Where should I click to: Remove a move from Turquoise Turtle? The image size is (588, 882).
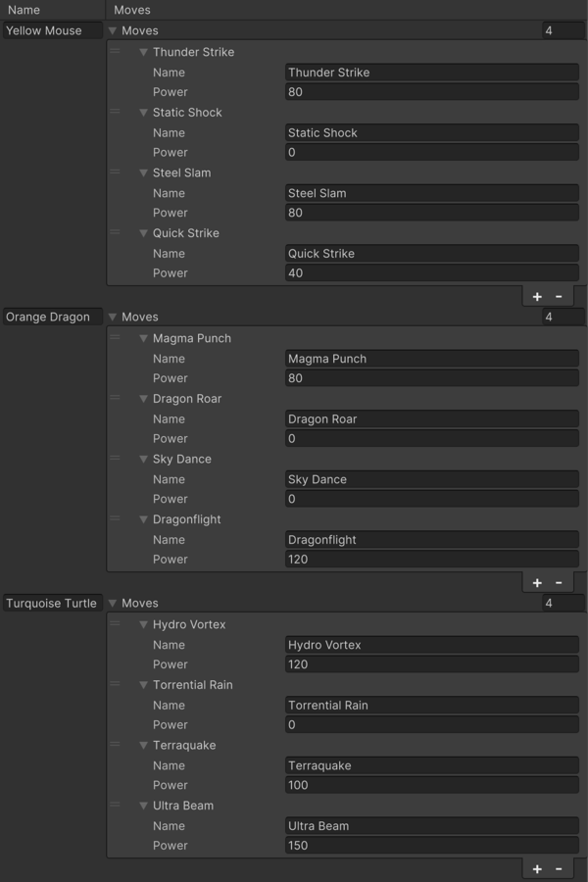pos(559,867)
